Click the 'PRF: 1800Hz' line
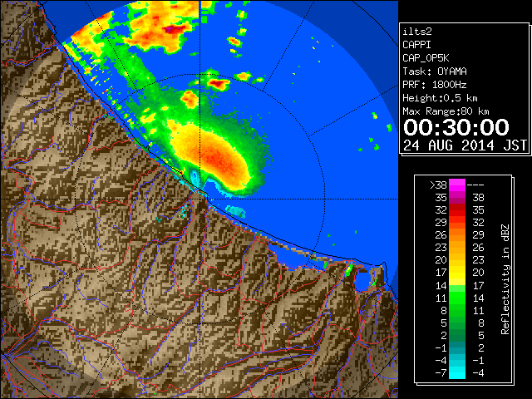Viewport: 532px width, 399px height. click(x=435, y=85)
